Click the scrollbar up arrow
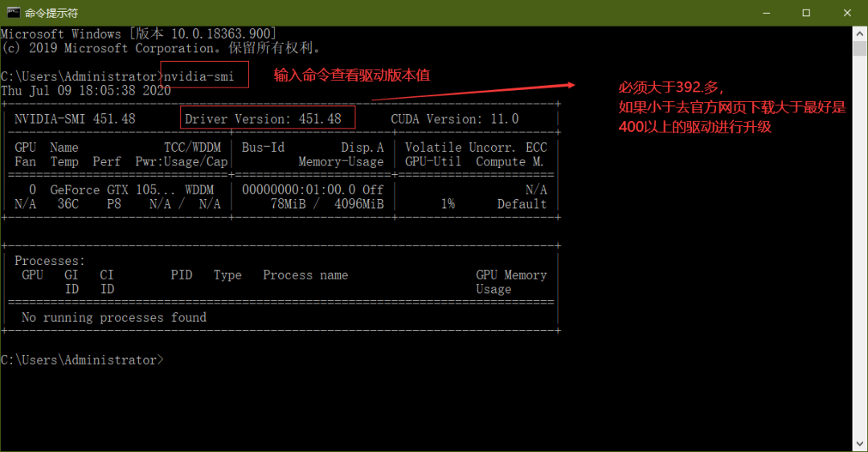 (x=860, y=33)
